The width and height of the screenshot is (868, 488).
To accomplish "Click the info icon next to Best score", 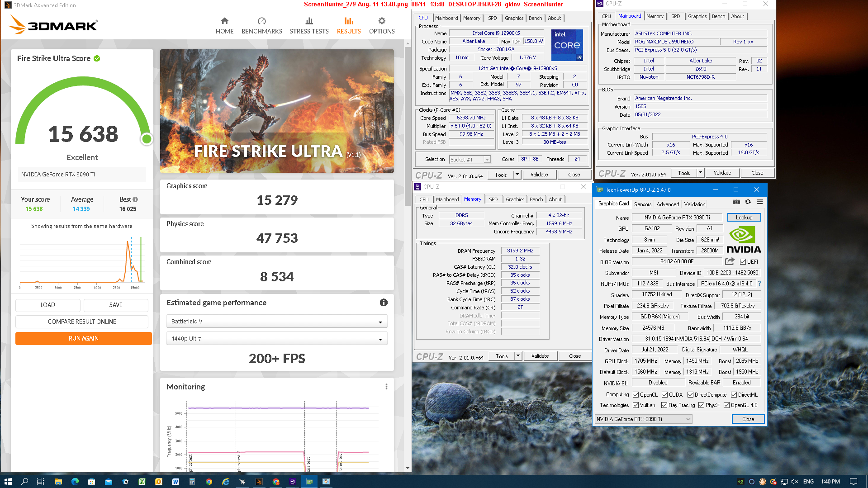I will click(x=135, y=199).
